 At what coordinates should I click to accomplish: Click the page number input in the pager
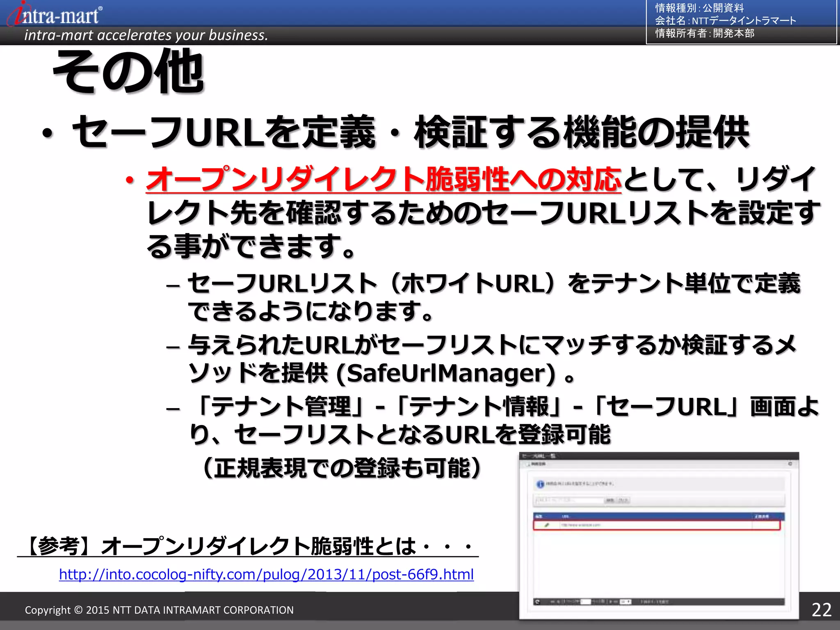tap(586, 602)
